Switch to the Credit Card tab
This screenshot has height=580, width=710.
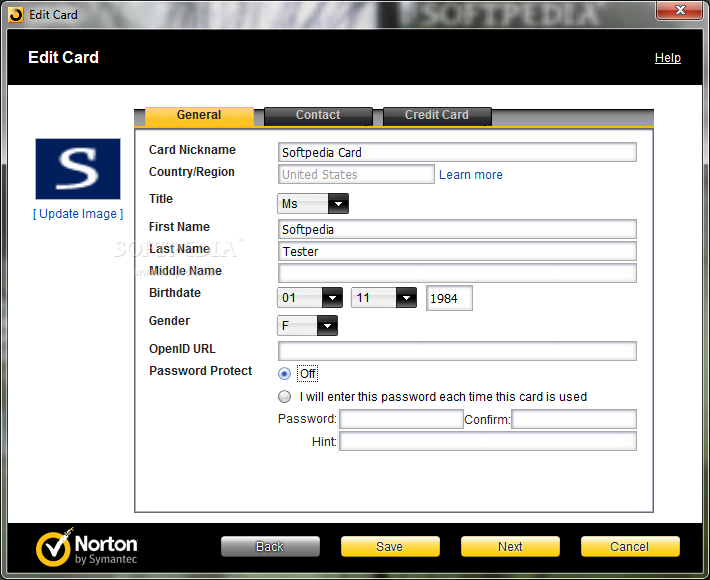click(437, 115)
